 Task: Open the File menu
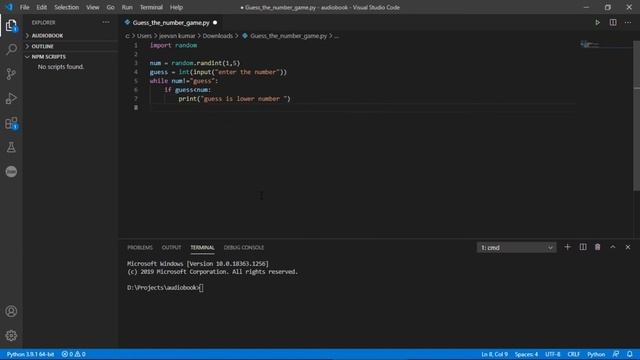click(24, 7)
